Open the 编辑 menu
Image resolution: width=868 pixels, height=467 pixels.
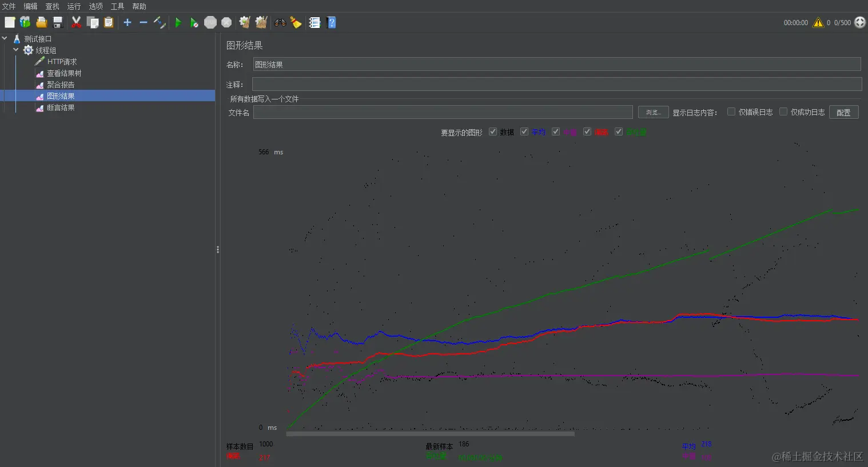30,6
